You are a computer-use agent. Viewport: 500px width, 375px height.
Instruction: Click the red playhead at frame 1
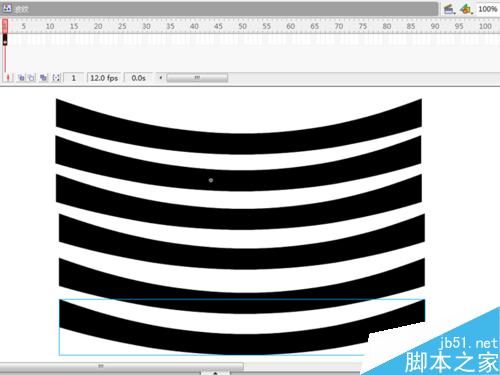click(5, 26)
